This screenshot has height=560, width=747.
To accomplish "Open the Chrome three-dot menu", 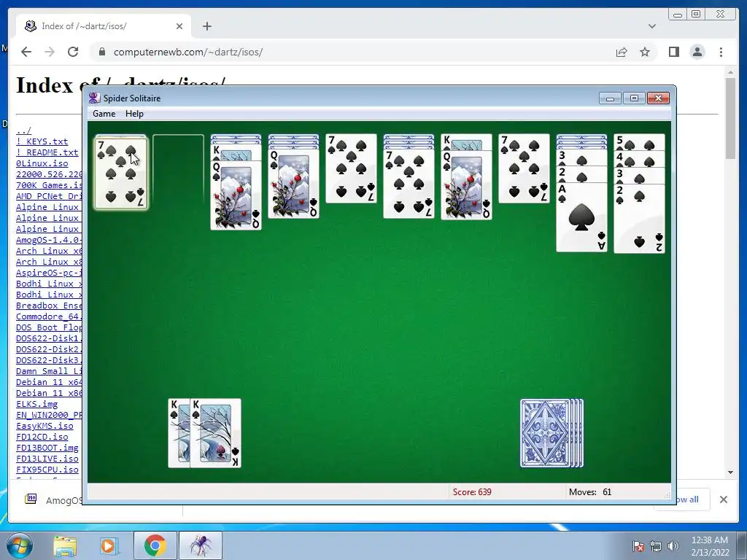I will pyautogui.click(x=721, y=52).
